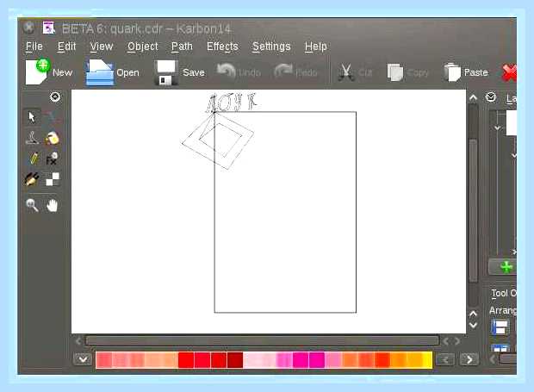Expand the first layer tree arrow

tap(497, 128)
